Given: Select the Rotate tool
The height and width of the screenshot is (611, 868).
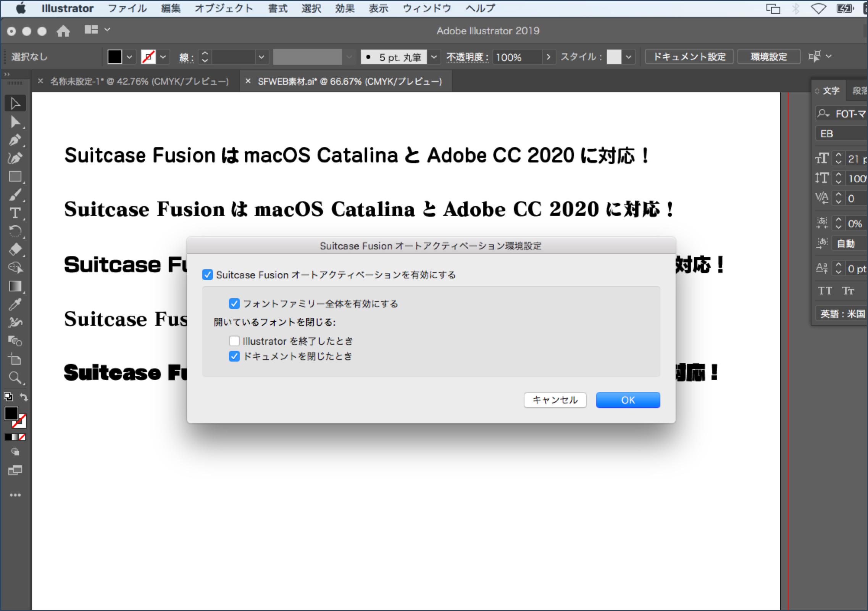Looking at the screenshot, I should (x=15, y=231).
